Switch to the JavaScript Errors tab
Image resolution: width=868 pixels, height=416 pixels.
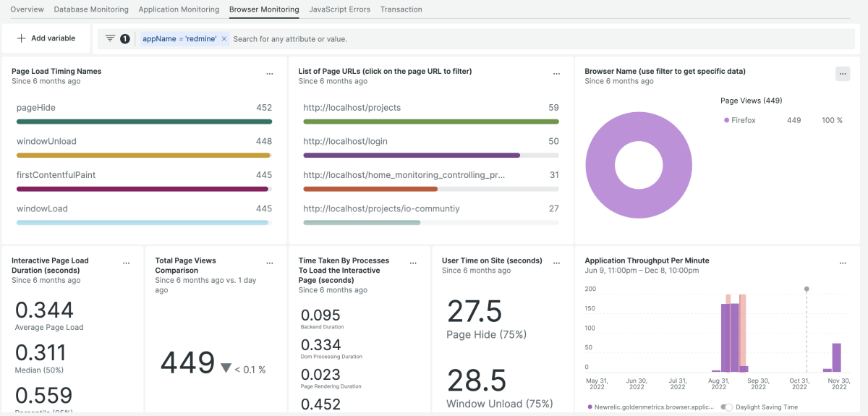(x=339, y=9)
